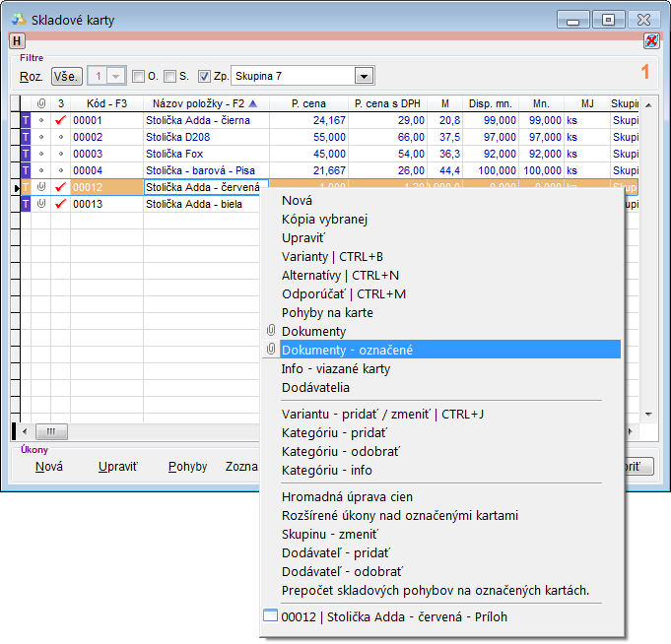Click the price cell 55,000
The image size is (671, 644).
308,137
